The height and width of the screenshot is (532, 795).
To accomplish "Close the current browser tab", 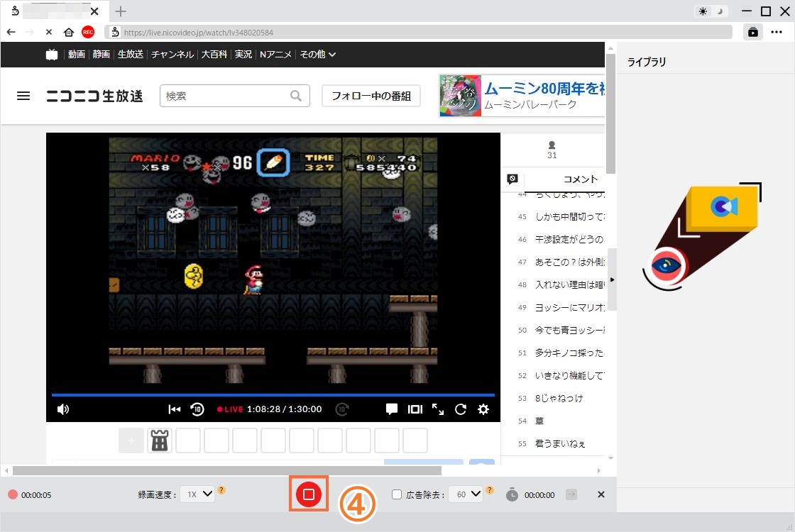I will (94, 11).
